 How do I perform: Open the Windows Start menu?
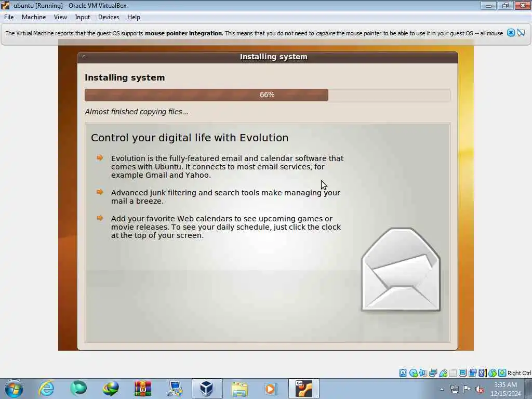click(x=14, y=389)
